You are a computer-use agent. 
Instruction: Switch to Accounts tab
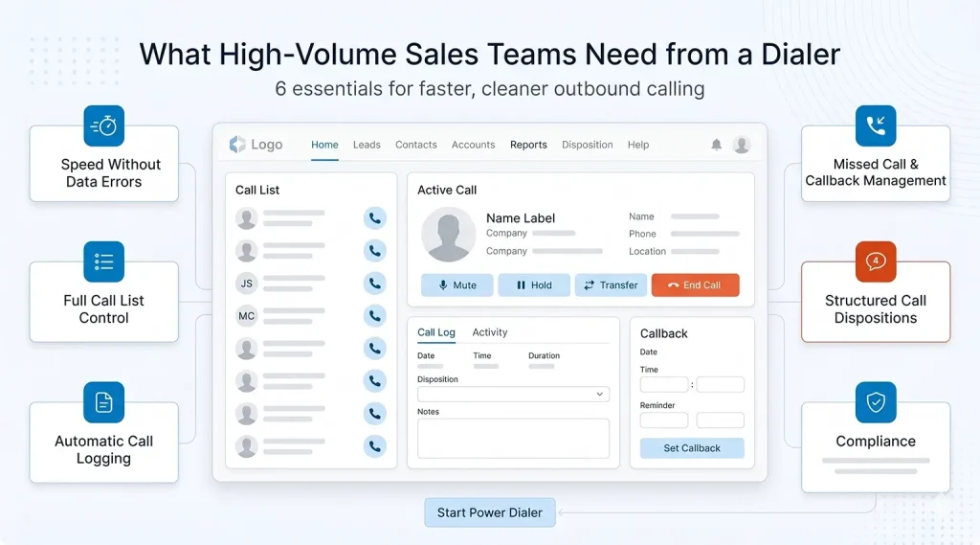pos(473,145)
